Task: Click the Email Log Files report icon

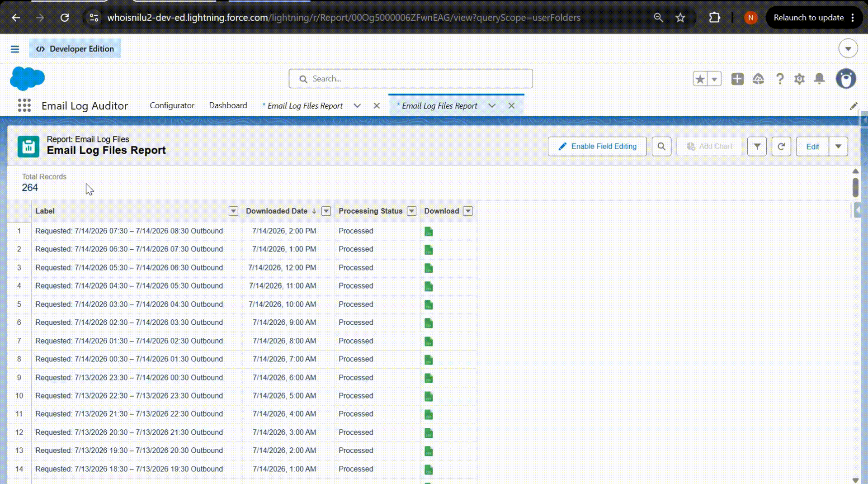Action: (x=28, y=147)
